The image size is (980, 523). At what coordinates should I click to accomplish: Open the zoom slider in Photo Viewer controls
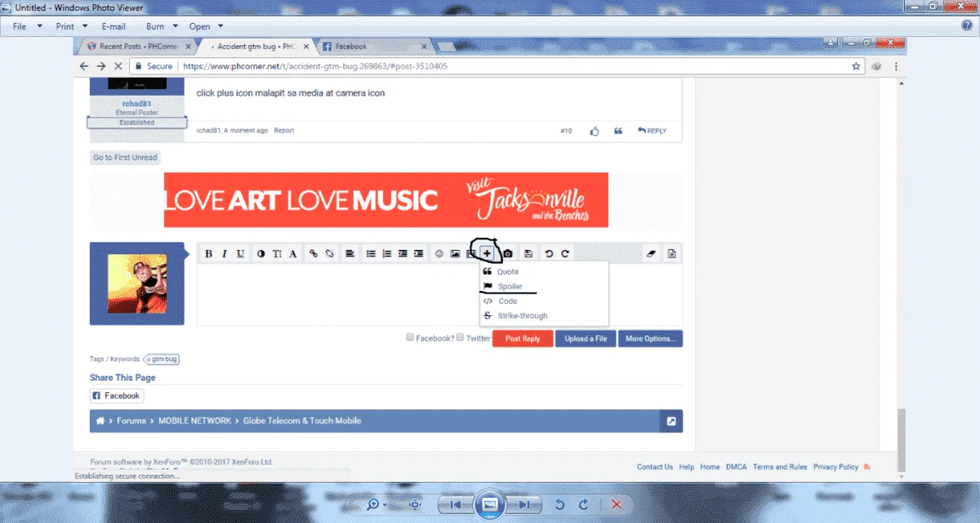[376, 504]
